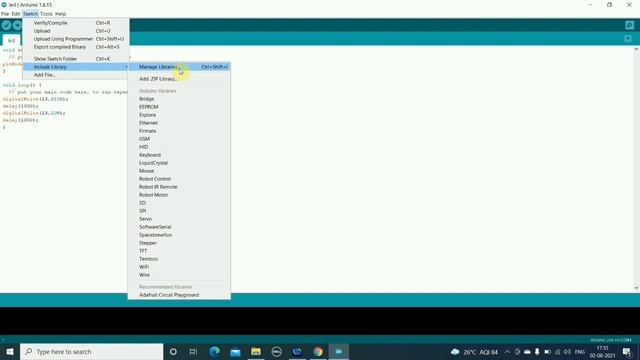Open Manage Libraries...
Image resolution: width=640 pixels, height=360 pixels.
coord(179,67)
